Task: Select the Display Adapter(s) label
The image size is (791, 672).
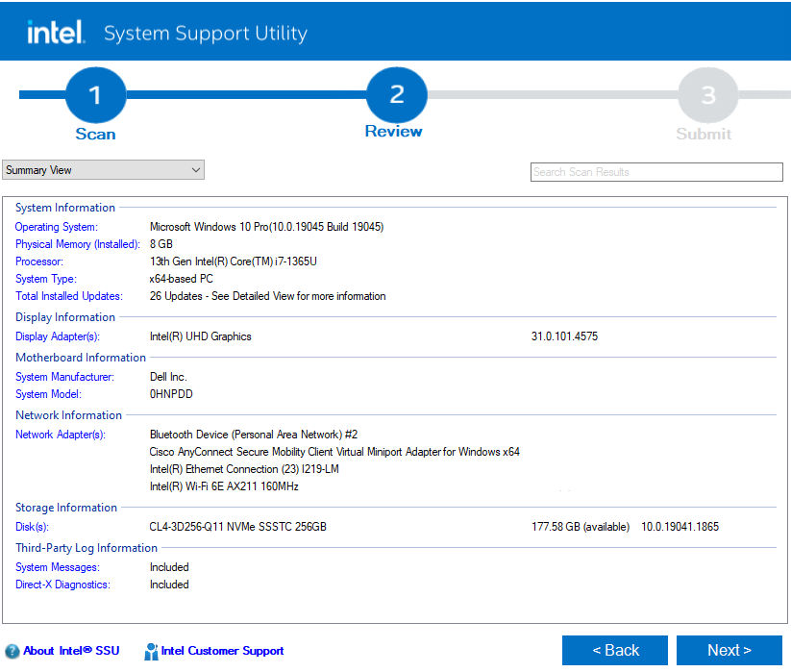Action: click(60, 336)
